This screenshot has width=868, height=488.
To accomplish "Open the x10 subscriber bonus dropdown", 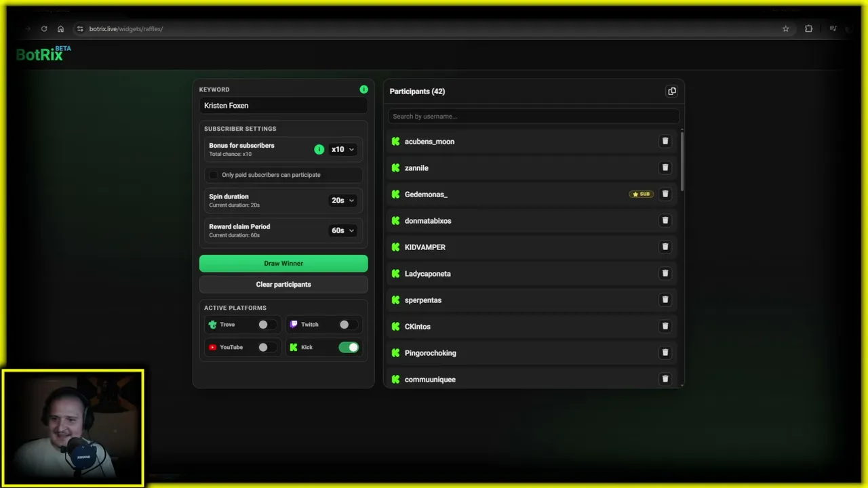I will pyautogui.click(x=342, y=149).
